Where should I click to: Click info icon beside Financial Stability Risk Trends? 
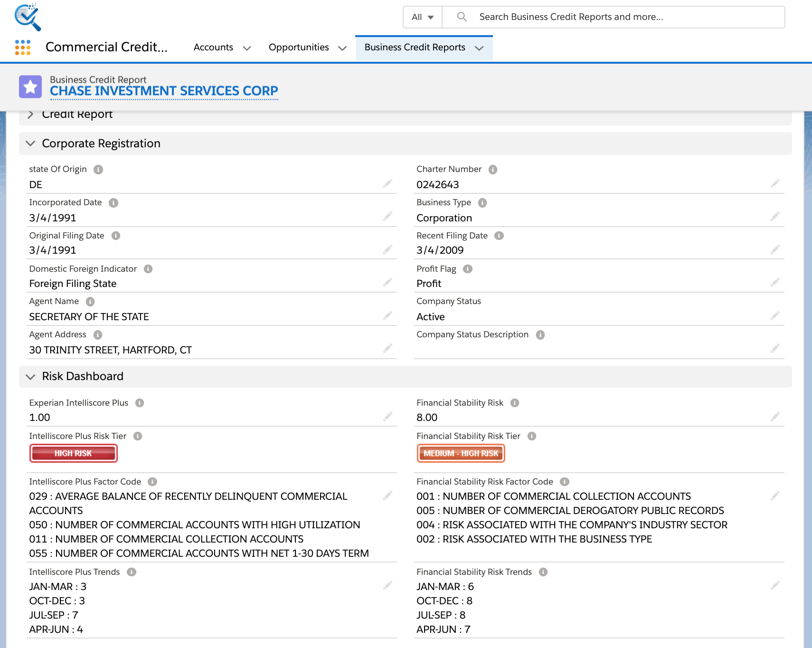click(x=543, y=572)
